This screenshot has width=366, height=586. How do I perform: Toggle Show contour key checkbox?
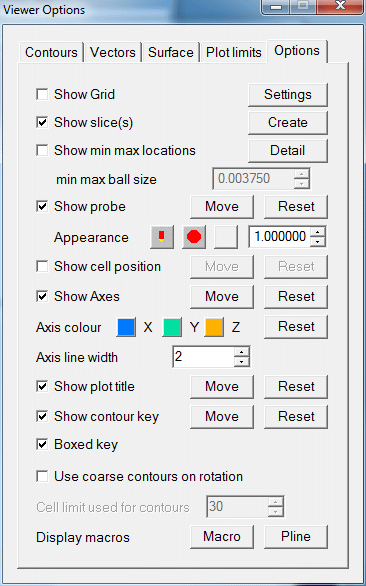pyautogui.click(x=42, y=416)
